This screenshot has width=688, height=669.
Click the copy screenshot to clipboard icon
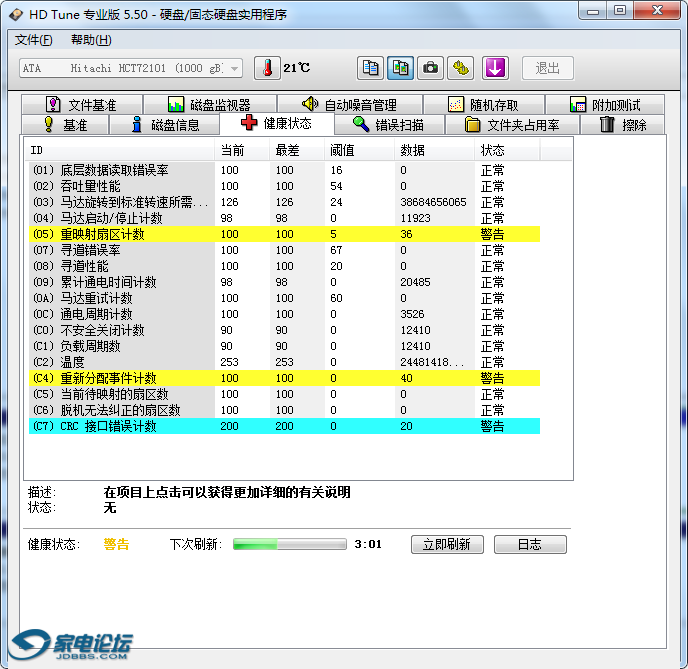pyautogui.click(x=400, y=68)
